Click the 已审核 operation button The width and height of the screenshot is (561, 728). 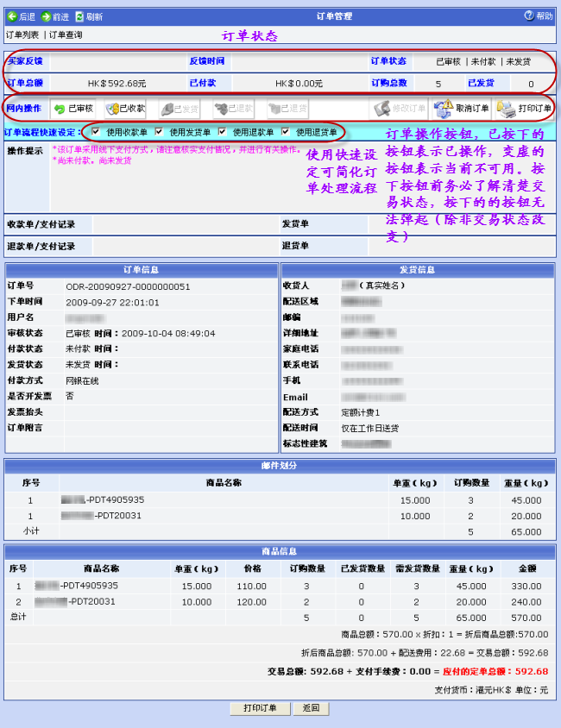(72, 109)
